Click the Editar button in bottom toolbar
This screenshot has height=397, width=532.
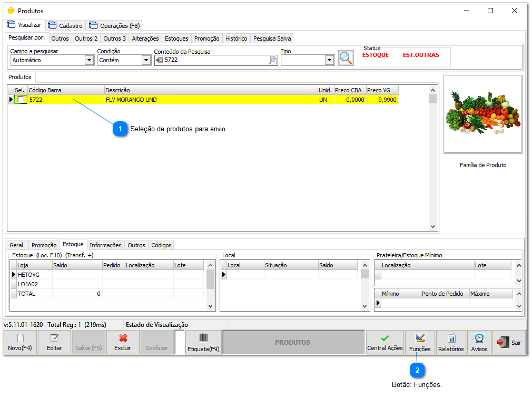click(54, 342)
